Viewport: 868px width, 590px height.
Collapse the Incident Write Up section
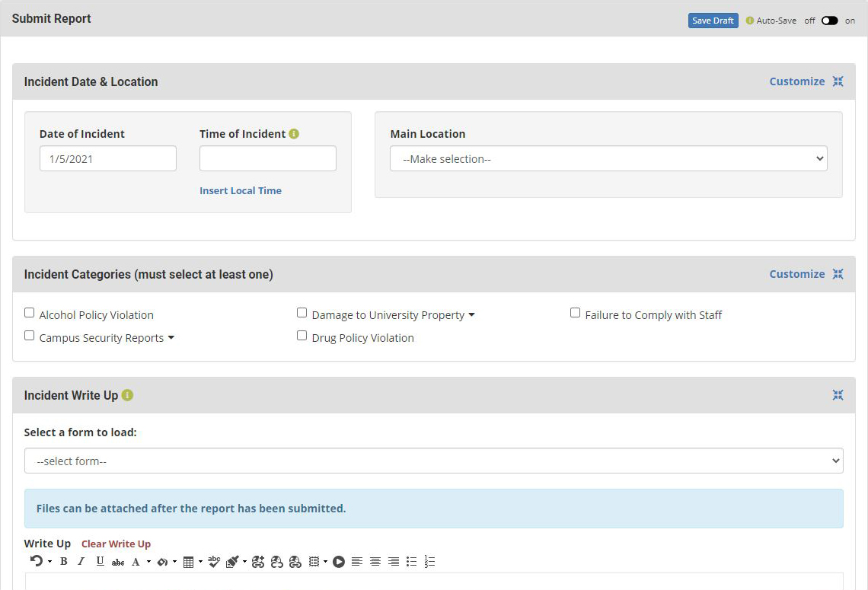(x=838, y=395)
